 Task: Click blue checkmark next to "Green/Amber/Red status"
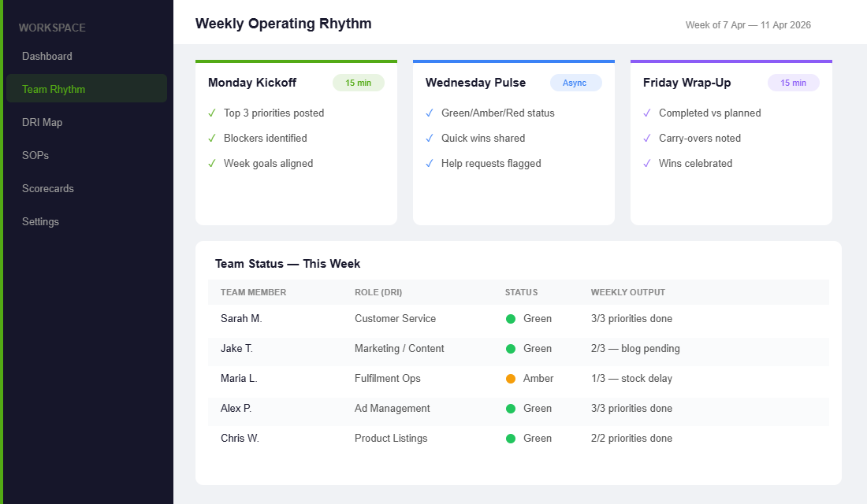click(x=429, y=113)
